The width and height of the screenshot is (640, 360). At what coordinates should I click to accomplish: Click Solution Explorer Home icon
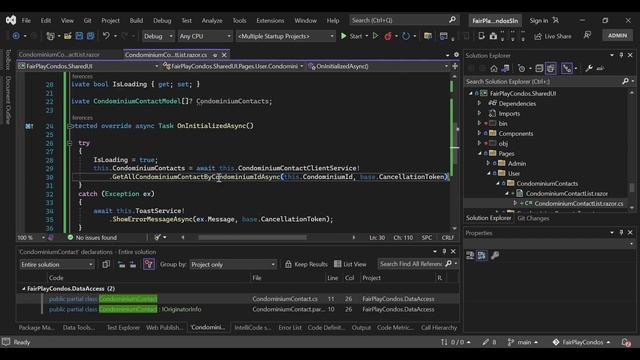pos(494,69)
